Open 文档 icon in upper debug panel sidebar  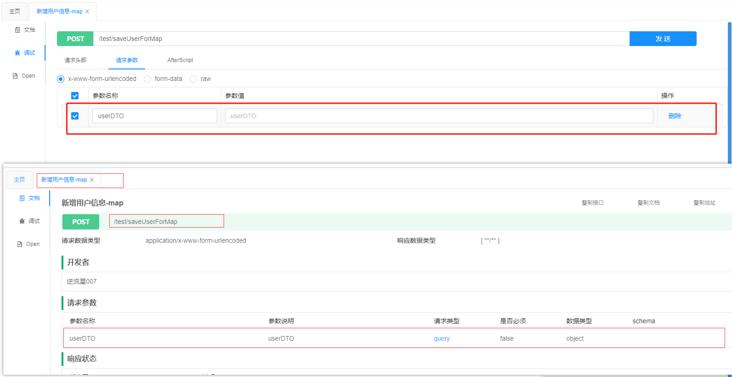[x=17, y=30]
